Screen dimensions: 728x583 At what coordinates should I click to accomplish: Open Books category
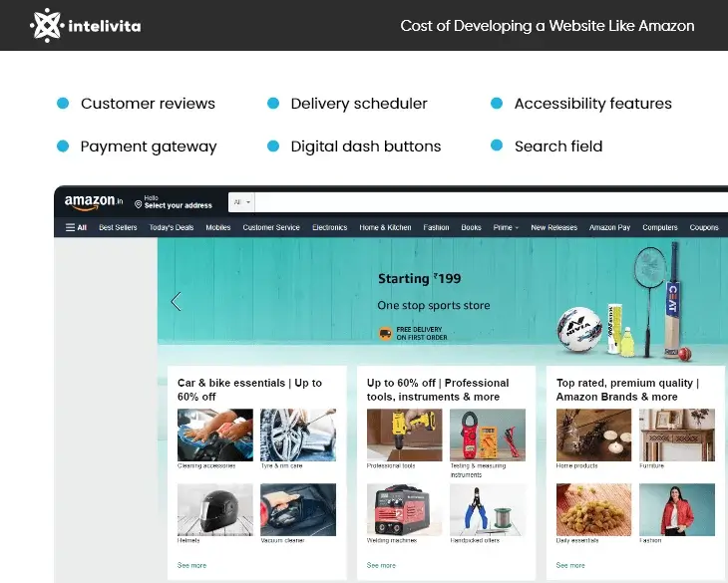coord(472,227)
